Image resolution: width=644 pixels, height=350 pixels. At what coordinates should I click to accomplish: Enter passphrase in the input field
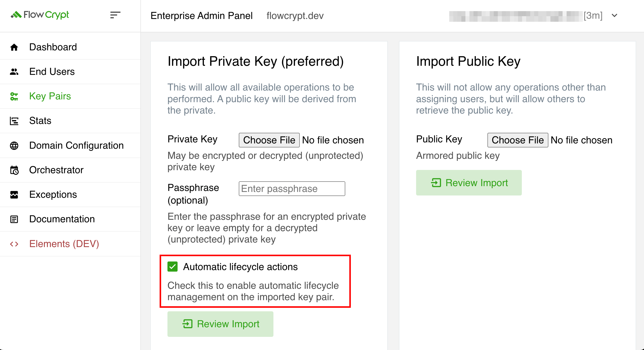pyautogui.click(x=292, y=188)
